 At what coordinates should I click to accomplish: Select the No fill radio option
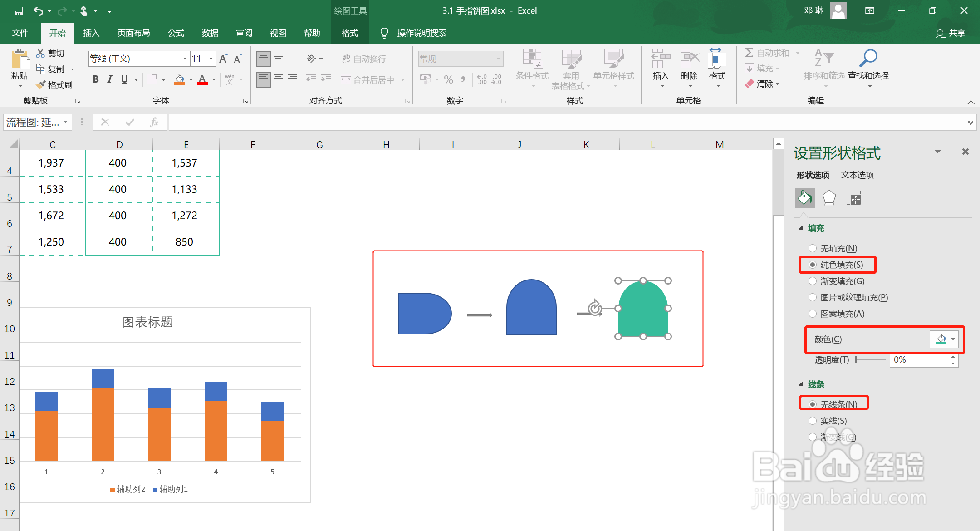[813, 248]
